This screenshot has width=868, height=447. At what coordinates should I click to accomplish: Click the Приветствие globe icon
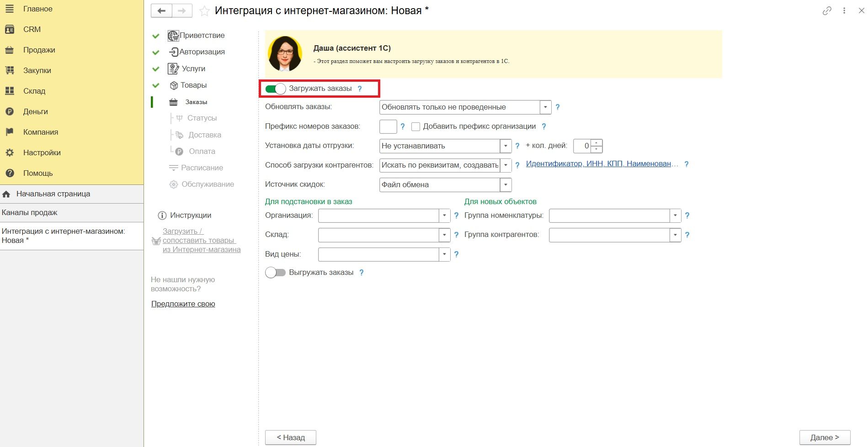(x=173, y=36)
